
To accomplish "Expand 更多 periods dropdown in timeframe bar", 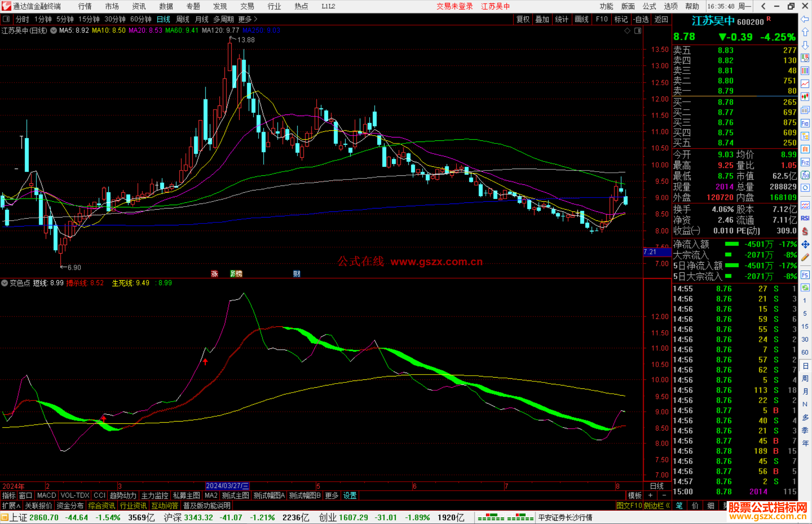I will click(247, 19).
